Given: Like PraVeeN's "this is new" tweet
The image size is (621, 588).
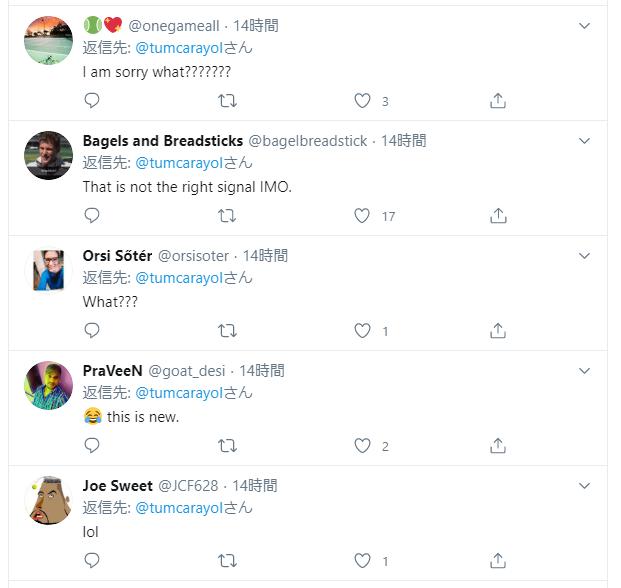Looking at the screenshot, I should [x=363, y=446].
